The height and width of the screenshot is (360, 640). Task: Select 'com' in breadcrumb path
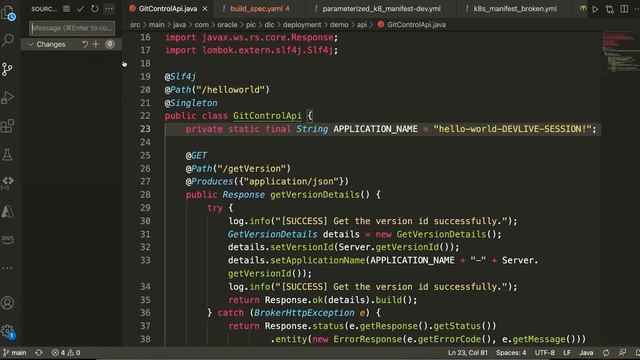click(x=201, y=24)
